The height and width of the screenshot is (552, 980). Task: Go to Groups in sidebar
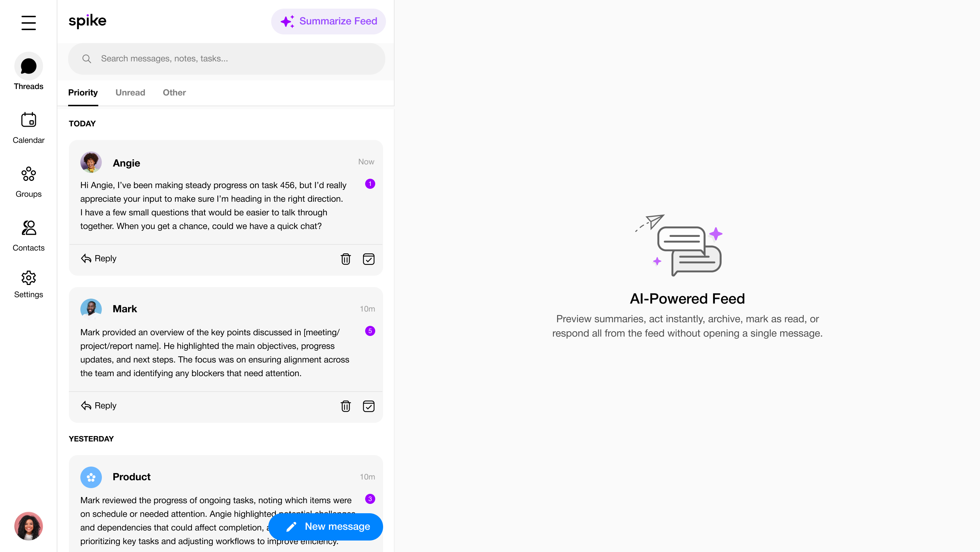(29, 182)
